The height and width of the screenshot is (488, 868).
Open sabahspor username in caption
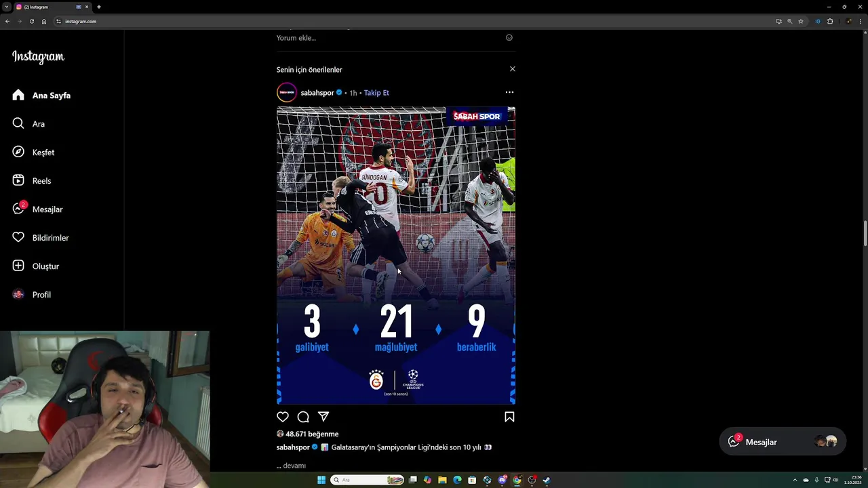(x=293, y=447)
